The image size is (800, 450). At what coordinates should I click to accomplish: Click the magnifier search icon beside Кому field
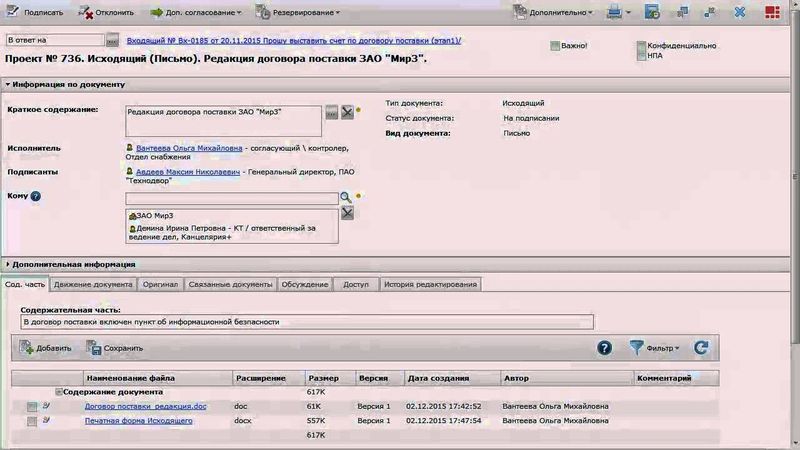(x=345, y=198)
